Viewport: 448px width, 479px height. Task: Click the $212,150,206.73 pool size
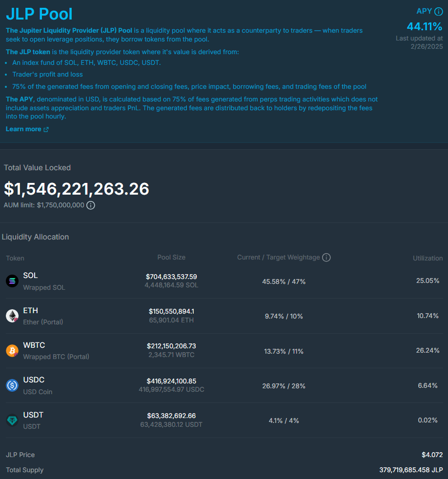pyautogui.click(x=171, y=346)
